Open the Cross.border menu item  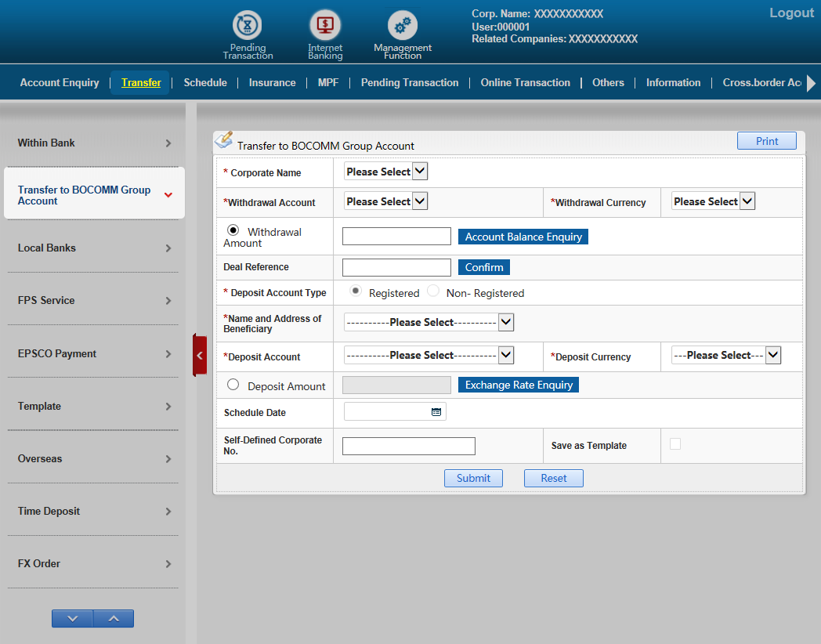tap(761, 83)
